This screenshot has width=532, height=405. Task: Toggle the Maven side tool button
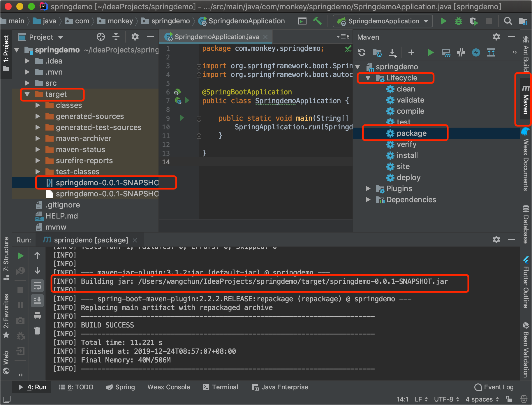[x=526, y=99]
